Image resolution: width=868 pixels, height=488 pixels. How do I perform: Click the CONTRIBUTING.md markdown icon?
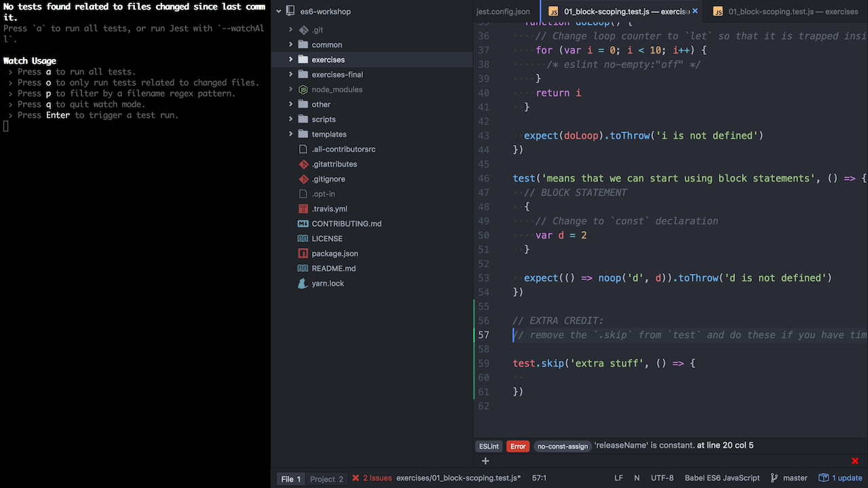(x=303, y=224)
